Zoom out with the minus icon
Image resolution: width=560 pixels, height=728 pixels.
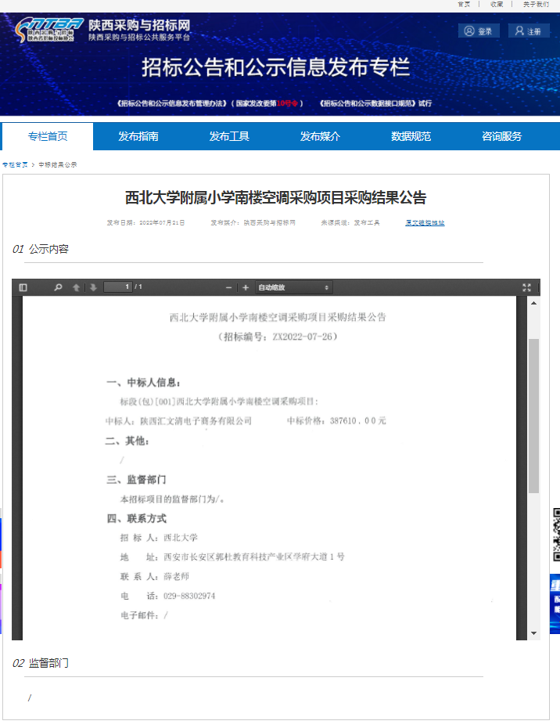point(228,287)
